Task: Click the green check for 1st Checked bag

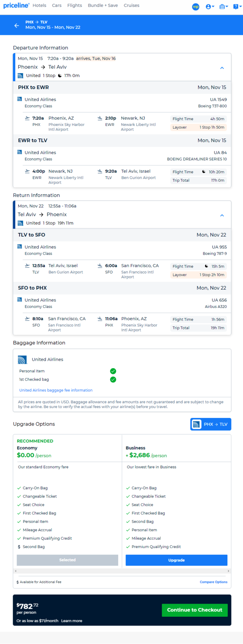Action: [x=113, y=379]
